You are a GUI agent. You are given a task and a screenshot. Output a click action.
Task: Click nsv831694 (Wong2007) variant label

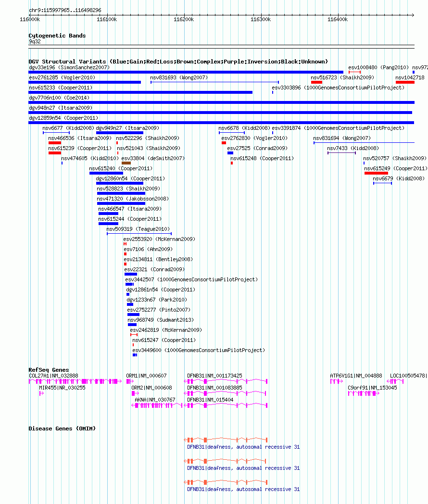(x=342, y=138)
